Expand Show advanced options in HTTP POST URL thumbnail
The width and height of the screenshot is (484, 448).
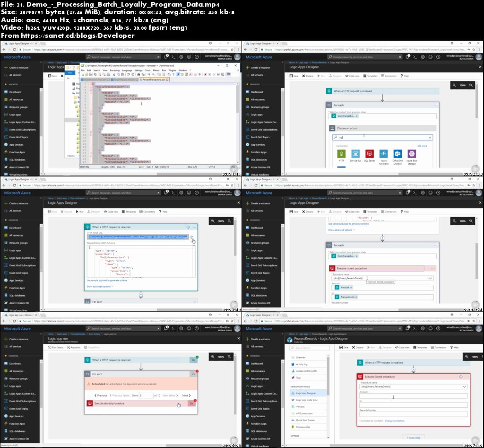pyautogui.click(x=100, y=287)
